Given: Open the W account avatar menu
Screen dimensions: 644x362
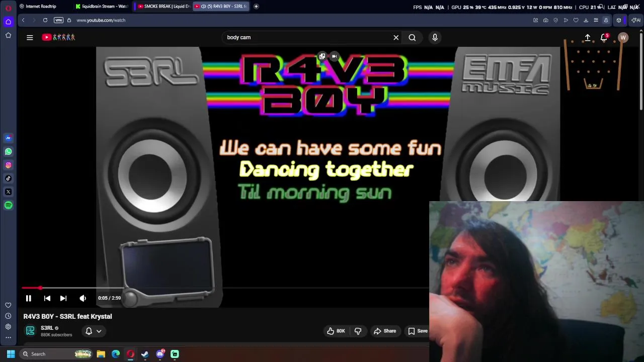Looking at the screenshot, I should pyautogui.click(x=623, y=38).
